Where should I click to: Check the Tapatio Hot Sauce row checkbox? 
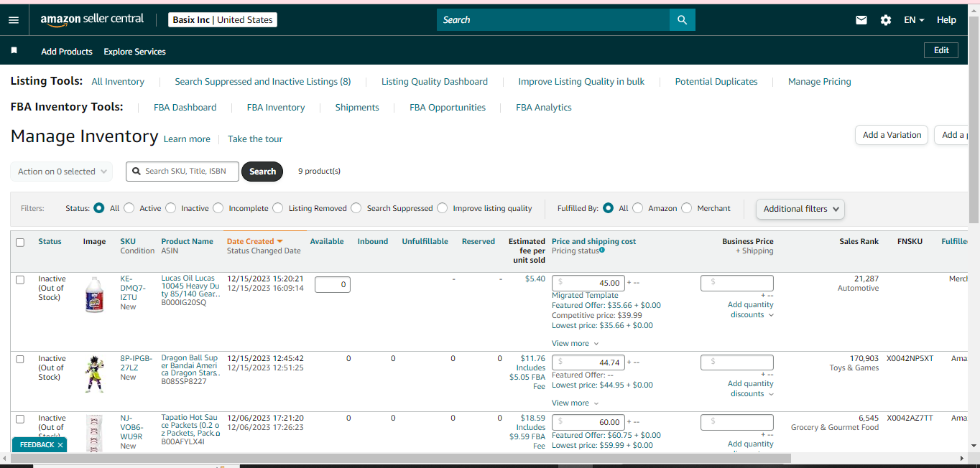[20, 418]
